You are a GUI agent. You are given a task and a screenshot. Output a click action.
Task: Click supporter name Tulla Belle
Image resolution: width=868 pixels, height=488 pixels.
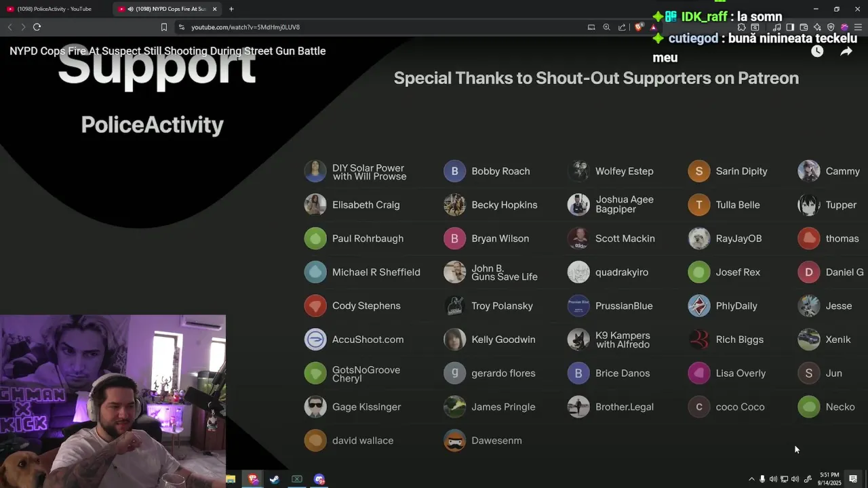[737, 205]
